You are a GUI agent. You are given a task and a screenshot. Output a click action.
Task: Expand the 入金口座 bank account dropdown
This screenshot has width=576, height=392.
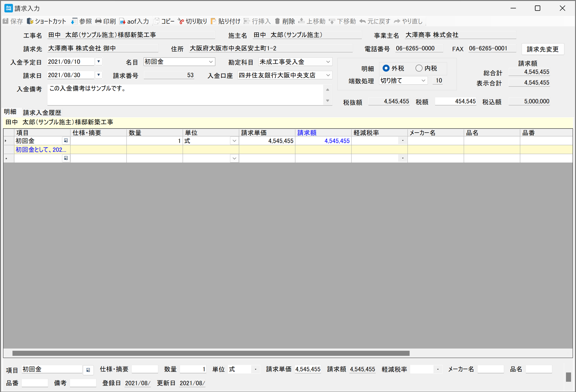(x=328, y=75)
